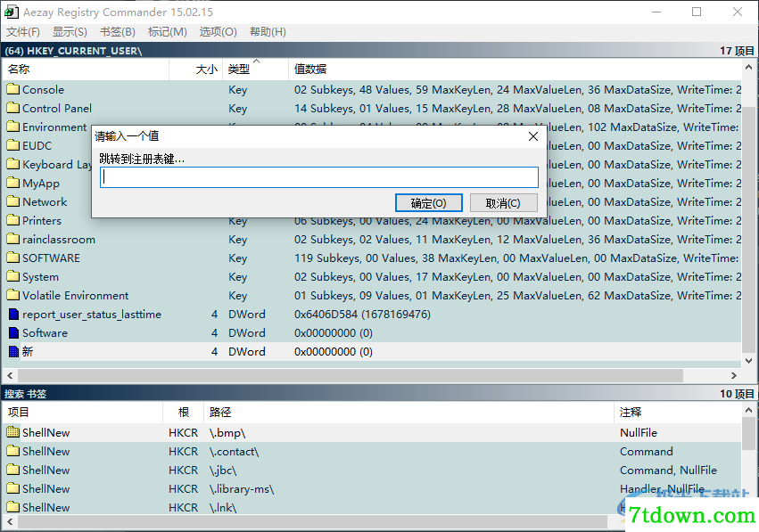Click registry list scroll right arrow

coord(734,375)
